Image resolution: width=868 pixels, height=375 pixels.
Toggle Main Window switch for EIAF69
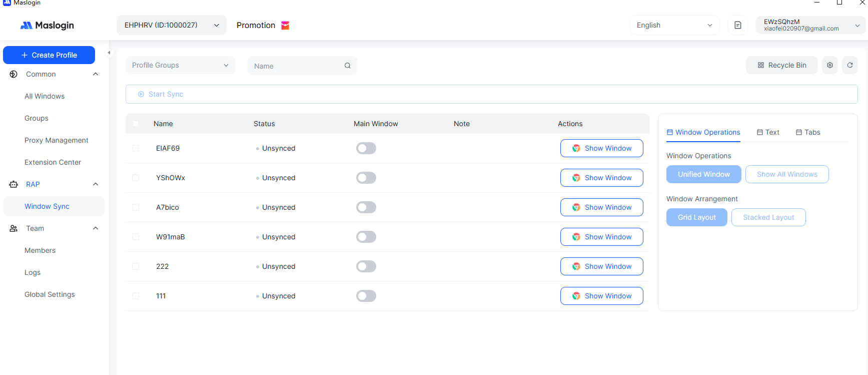pos(366,148)
